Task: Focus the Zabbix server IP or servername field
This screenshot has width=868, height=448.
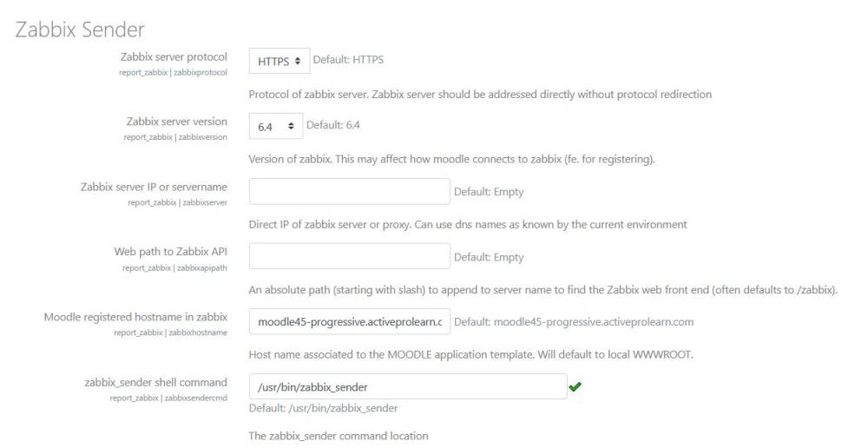Action: click(350, 191)
